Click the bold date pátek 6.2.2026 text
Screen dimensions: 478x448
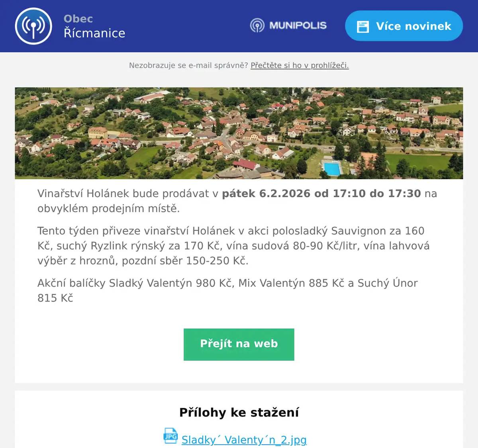click(322, 194)
